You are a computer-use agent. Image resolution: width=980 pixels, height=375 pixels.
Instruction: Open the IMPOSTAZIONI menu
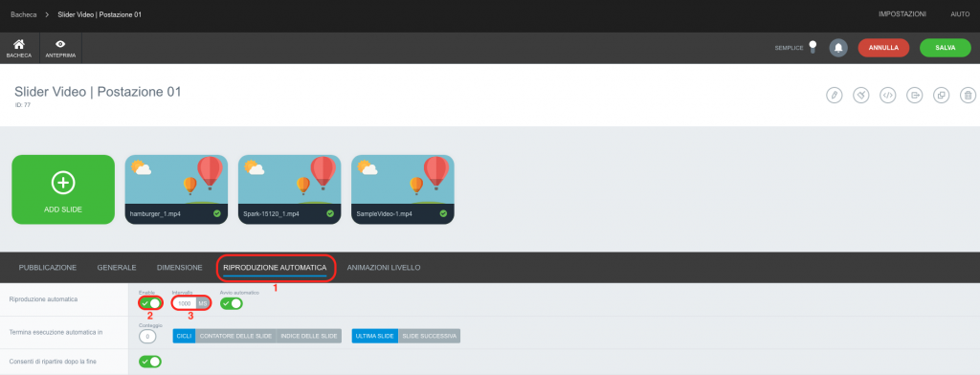[902, 13]
